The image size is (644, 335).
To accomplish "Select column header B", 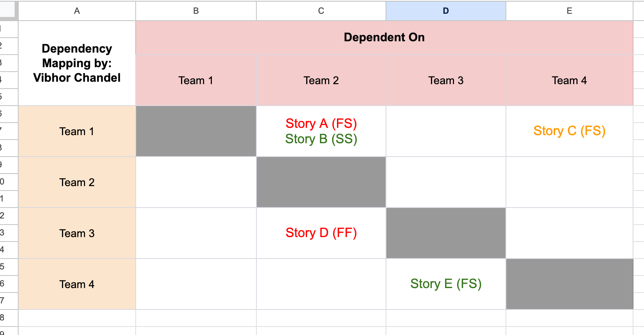I will 196,11.
